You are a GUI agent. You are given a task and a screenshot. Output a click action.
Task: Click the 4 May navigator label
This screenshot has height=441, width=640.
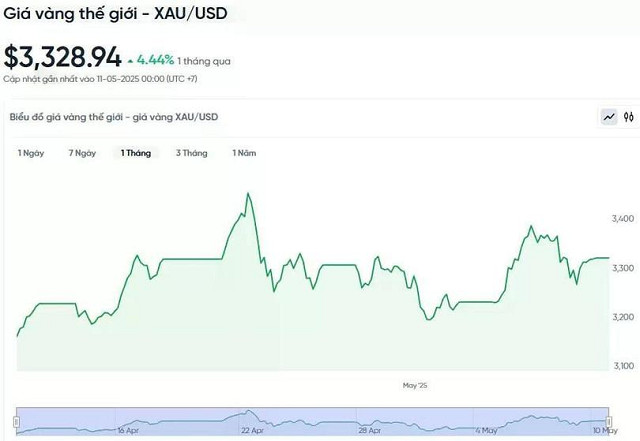[487, 430]
